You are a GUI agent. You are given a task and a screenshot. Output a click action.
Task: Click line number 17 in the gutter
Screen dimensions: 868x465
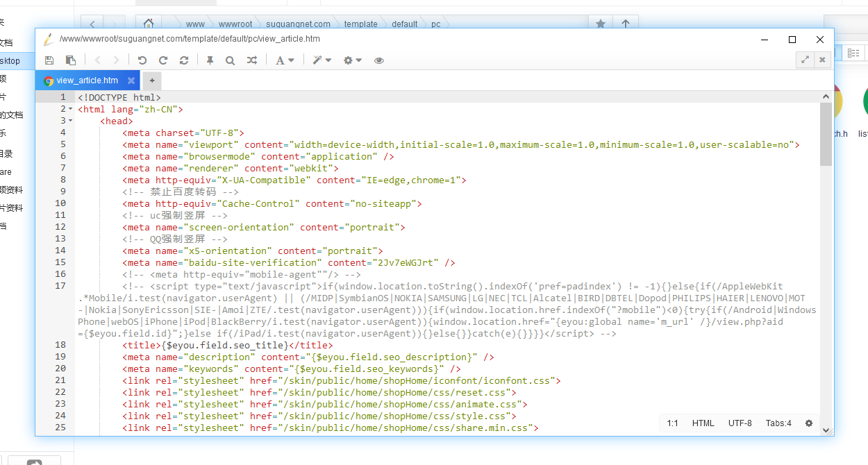(60, 286)
